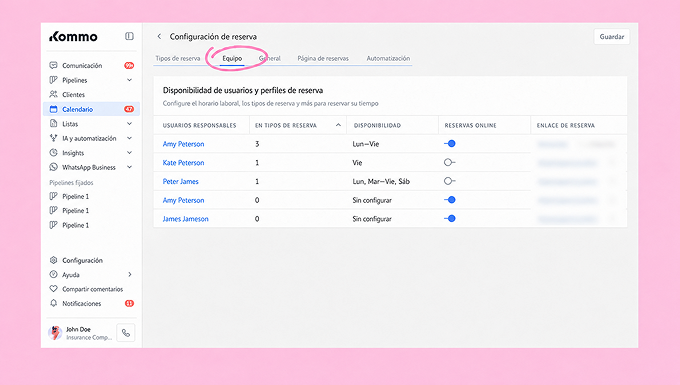Open the Clientes section
This screenshot has height=385, width=680.
coord(73,95)
